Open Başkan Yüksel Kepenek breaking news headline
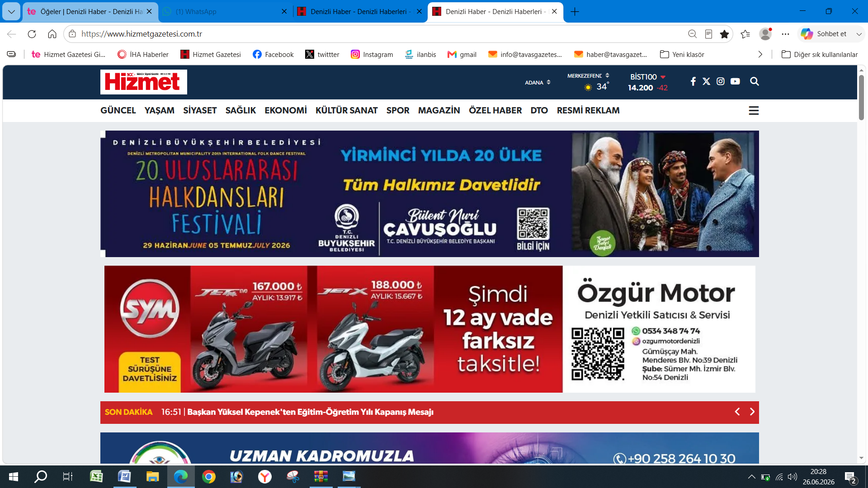 (x=310, y=412)
